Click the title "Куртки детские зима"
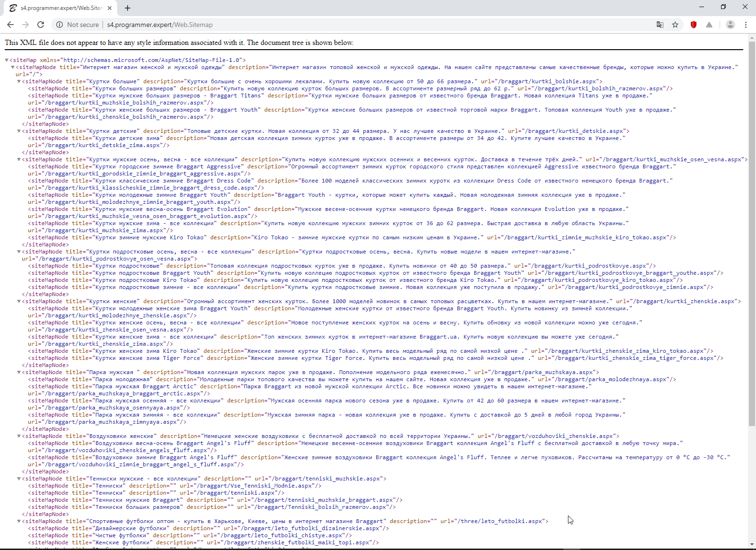Viewport: 756px width, 550px height. tap(127, 138)
